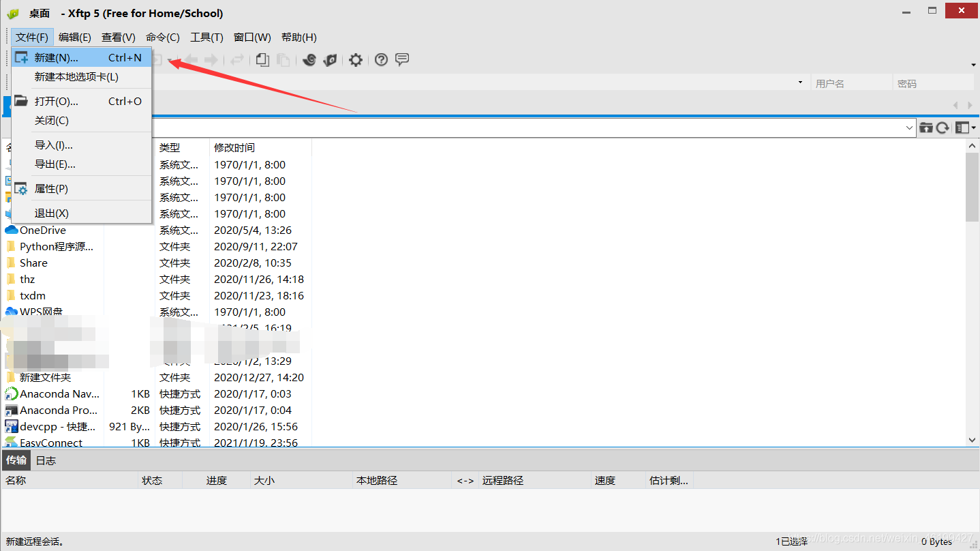Open 属性(P) from the file menu
The width and height of the screenshot is (980, 551).
point(82,189)
